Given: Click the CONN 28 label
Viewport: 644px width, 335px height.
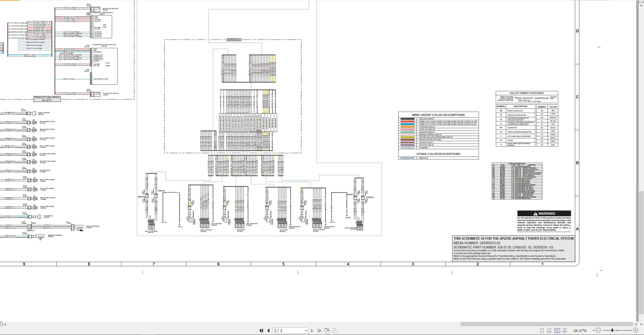Looking at the screenshot, I should pyautogui.click(x=370, y=197).
